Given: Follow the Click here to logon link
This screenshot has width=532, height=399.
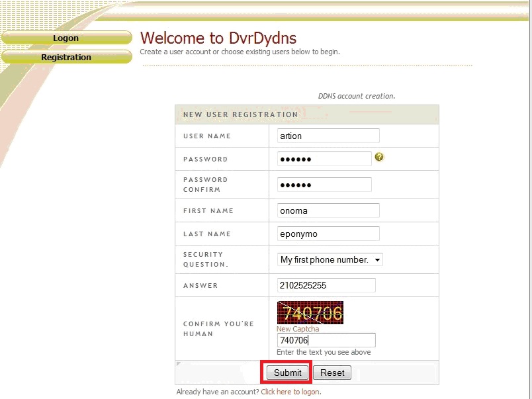Looking at the screenshot, I should 290,392.
